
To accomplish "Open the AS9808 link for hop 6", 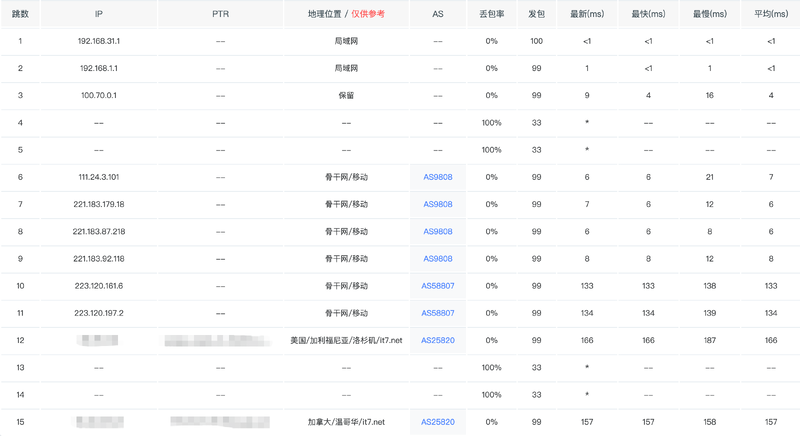I will (x=438, y=177).
